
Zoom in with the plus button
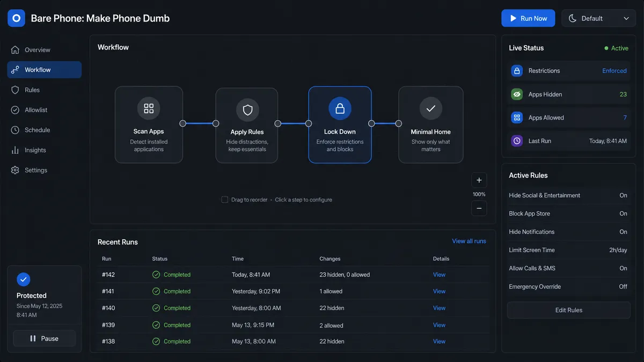click(479, 180)
